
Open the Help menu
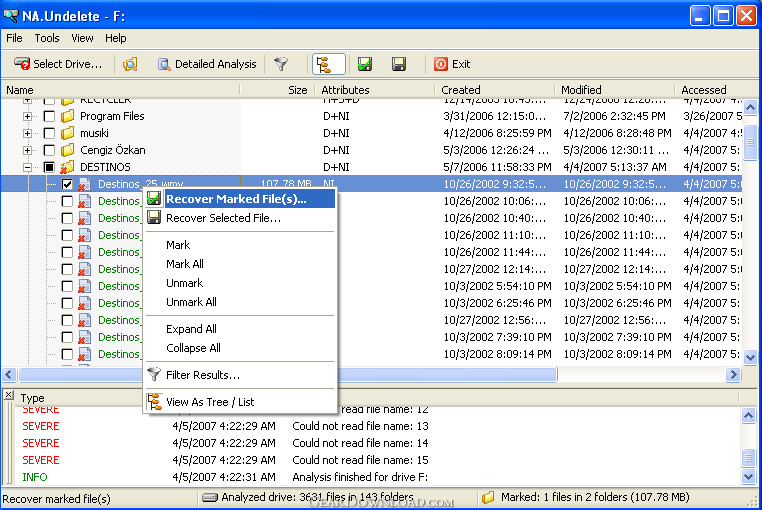click(116, 38)
